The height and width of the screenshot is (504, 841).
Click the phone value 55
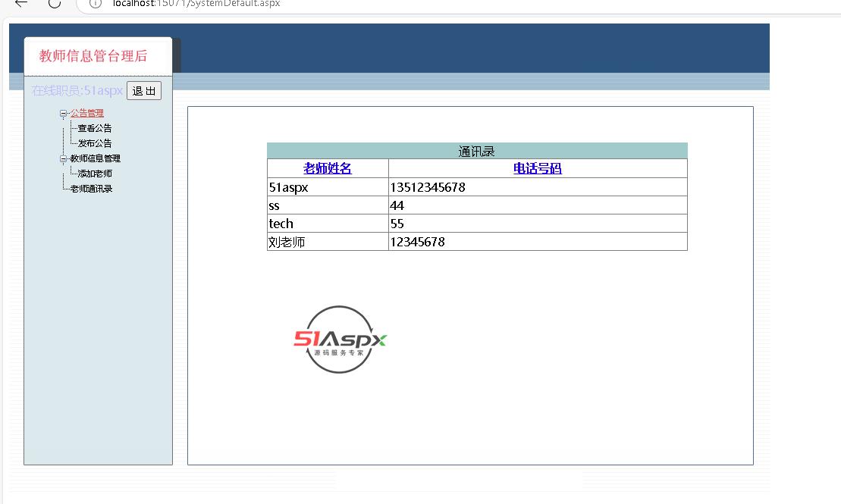click(x=397, y=224)
